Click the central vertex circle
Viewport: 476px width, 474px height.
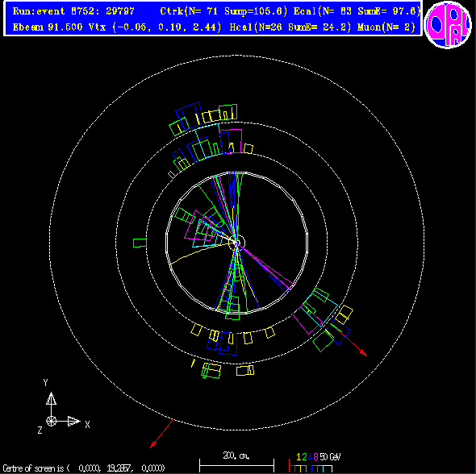pyautogui.click(x=238, y=243)
